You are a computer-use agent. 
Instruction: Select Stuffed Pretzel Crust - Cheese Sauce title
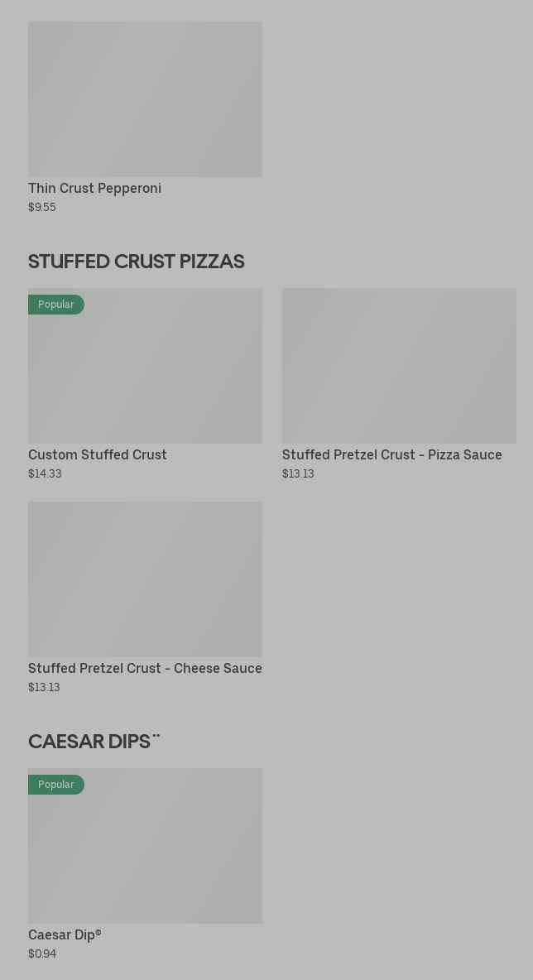[x=145, y=668]
